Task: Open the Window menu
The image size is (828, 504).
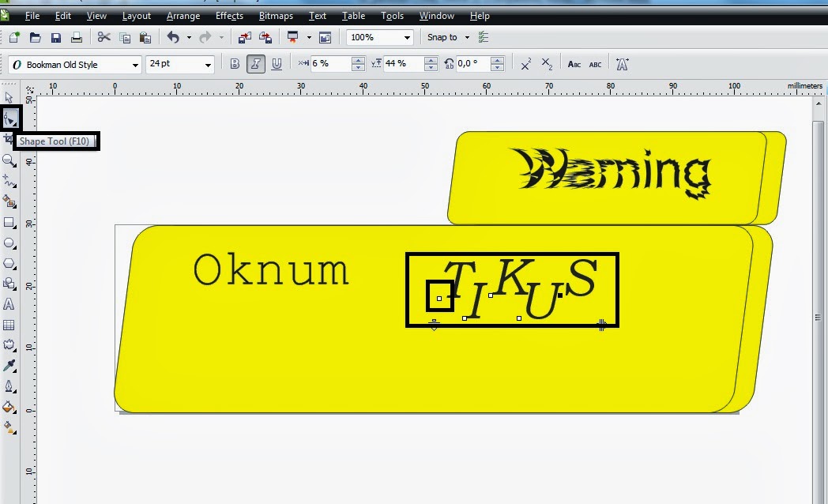Action: click(x=437, y=16)
